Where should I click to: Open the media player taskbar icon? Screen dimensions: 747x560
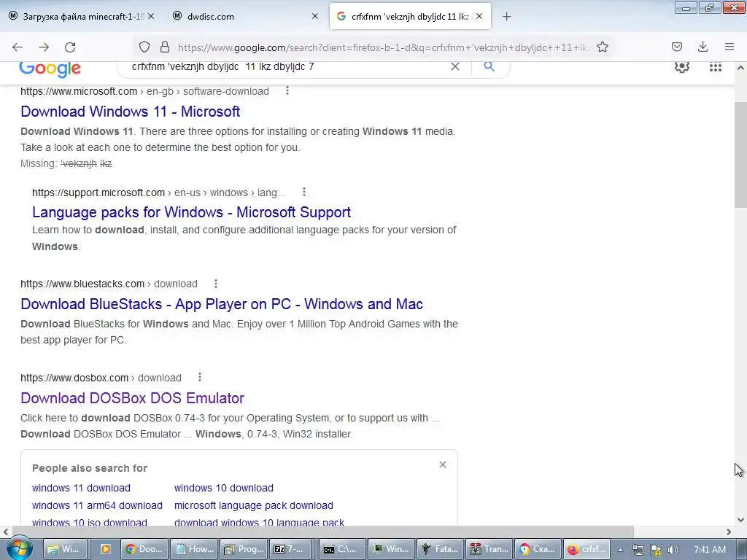[x=105, y=549]
